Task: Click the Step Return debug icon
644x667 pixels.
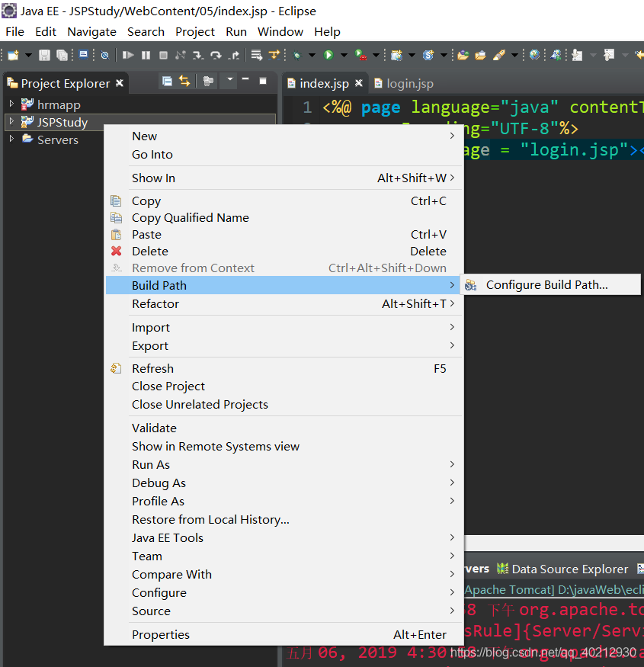Action: tap(233, 55)
